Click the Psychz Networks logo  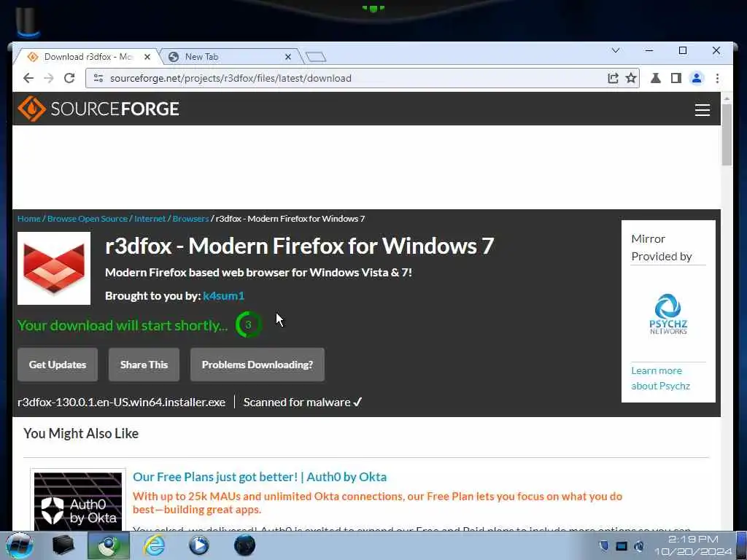click(x=668, y=314)
